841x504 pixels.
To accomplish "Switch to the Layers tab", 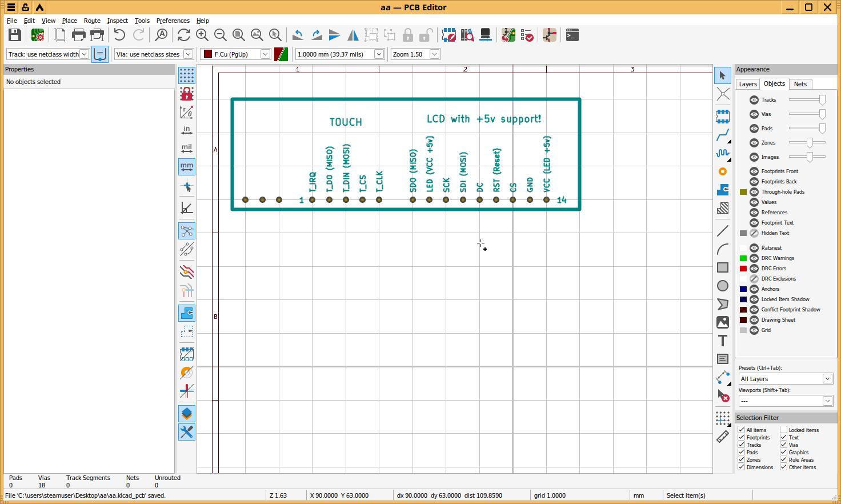I will tap(747, 84).
